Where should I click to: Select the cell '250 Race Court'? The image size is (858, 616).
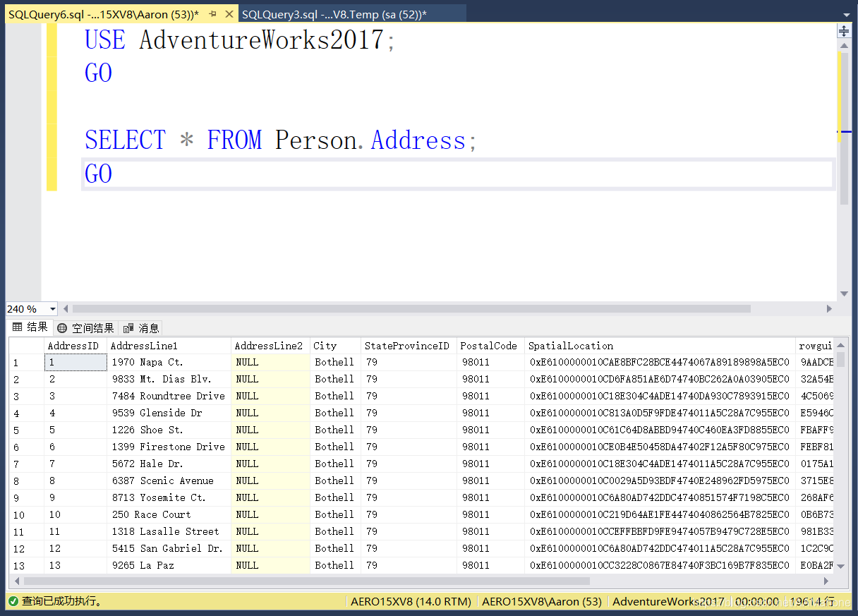tap(169, 514)
